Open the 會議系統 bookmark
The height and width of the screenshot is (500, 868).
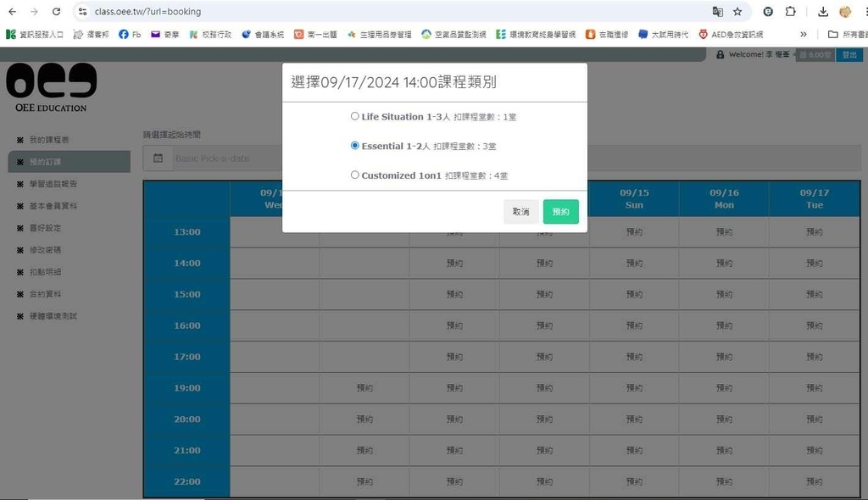tap(263, 35)
